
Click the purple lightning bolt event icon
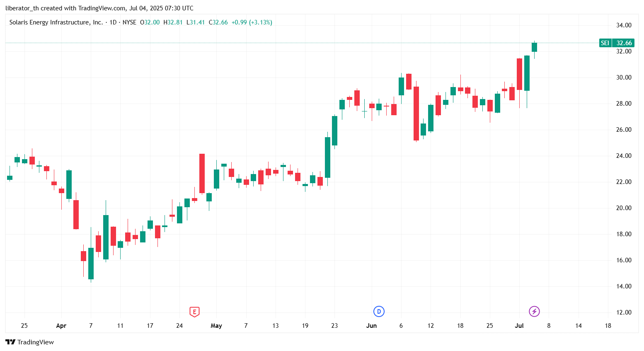point(534,311)
